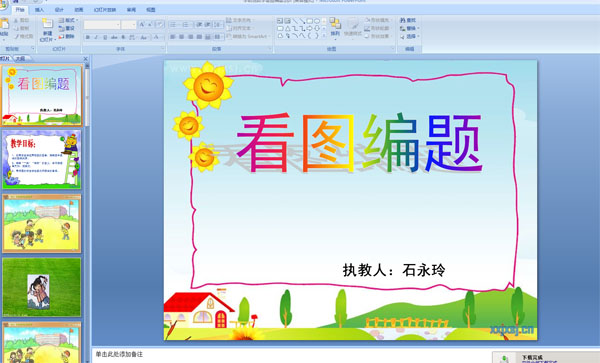Click Convert to SmartArt button
The height and width of the screenshot is (363, 600).
point(248,36)
